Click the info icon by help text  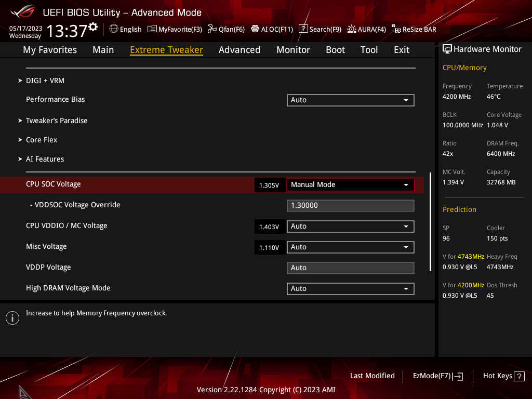click(12, 318)
